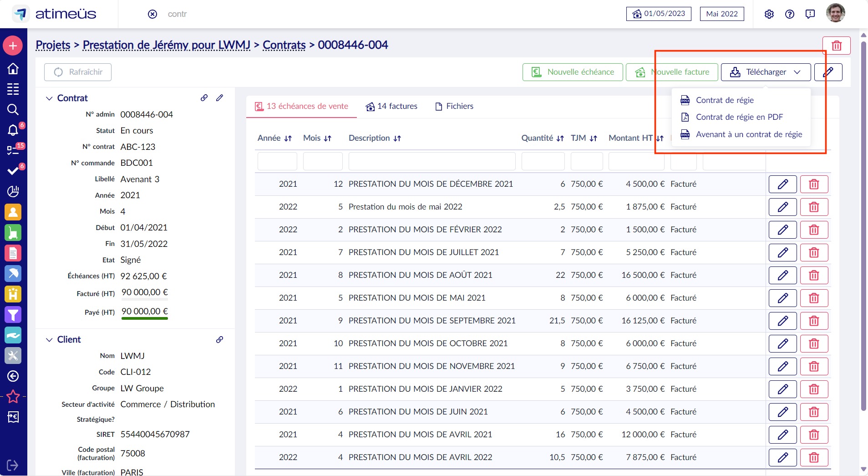Switch to the 14 factures tab

tap(391, 106)
